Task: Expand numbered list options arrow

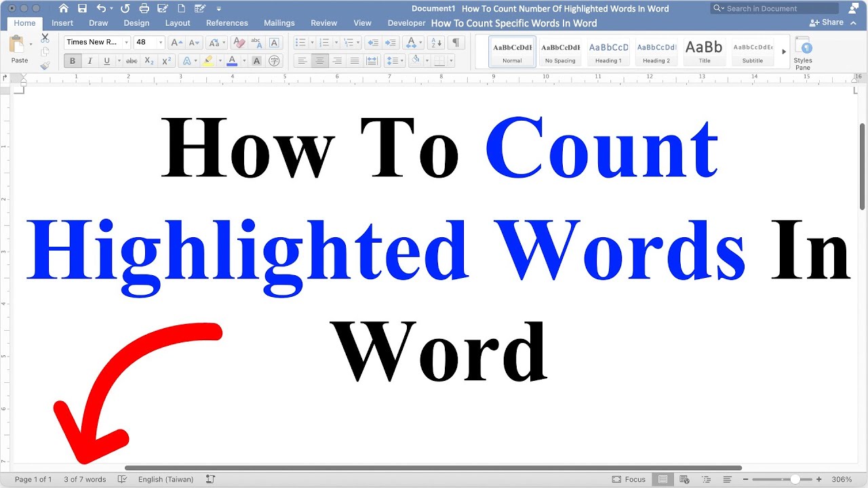Action: [x=336, y=42]
